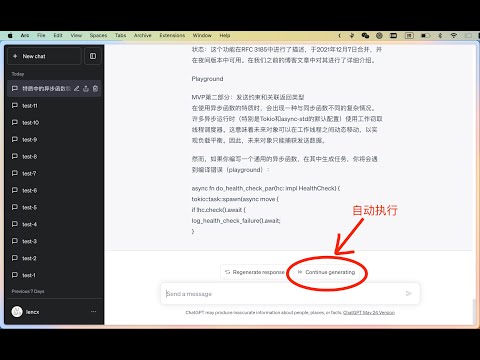480x360 pixels.
Task: Open the Spaces menu
Action: [98, 35]
